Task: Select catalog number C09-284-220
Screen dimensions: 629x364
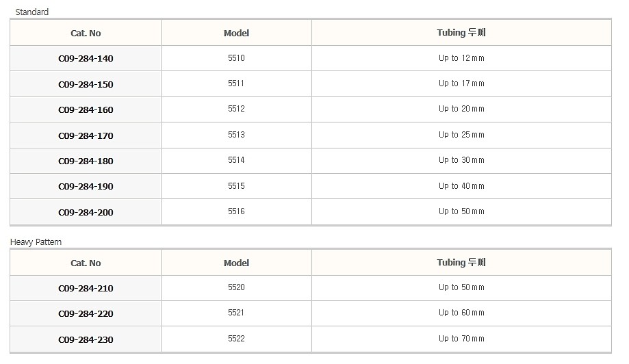Action: (x=86, y=314)
